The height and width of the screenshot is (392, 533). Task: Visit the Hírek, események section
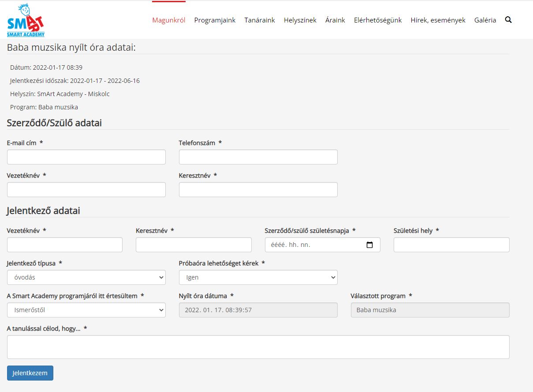click(x=438, y=20)
